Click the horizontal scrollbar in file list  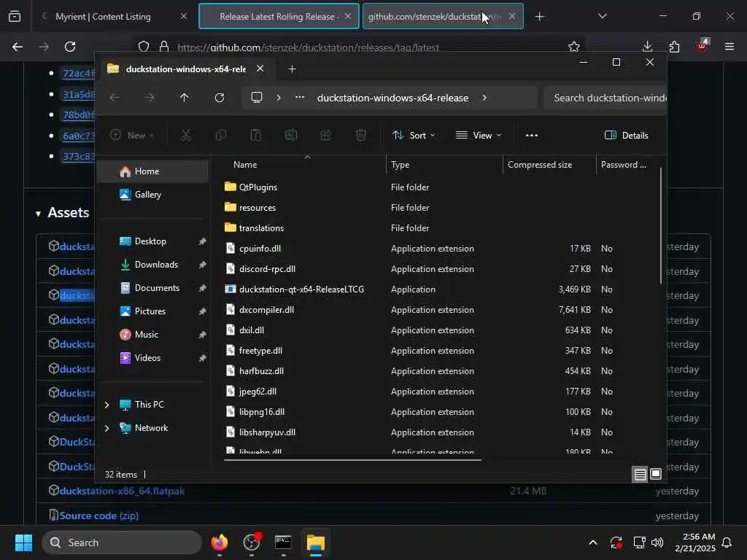[352, 460]
